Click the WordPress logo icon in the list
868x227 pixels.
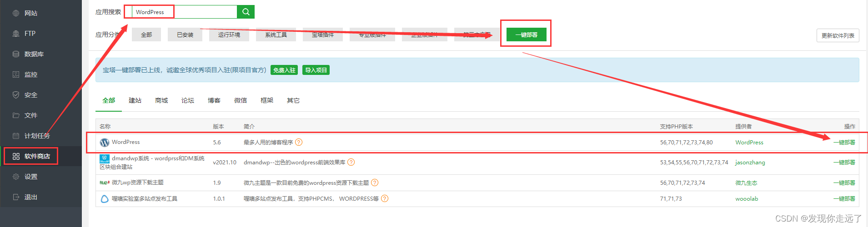pyautogui.click(x=105, y=143)
